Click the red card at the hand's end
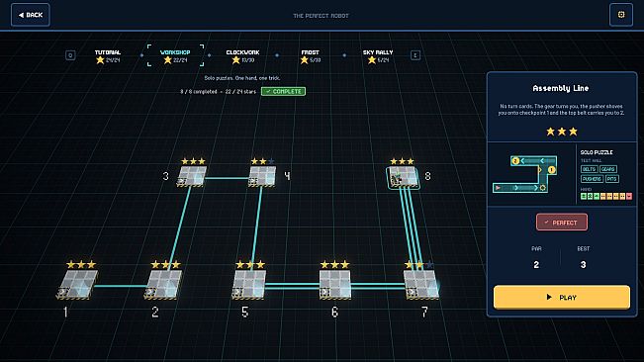Viewport: 644px width, 362px height. click(x=629, y=197)
